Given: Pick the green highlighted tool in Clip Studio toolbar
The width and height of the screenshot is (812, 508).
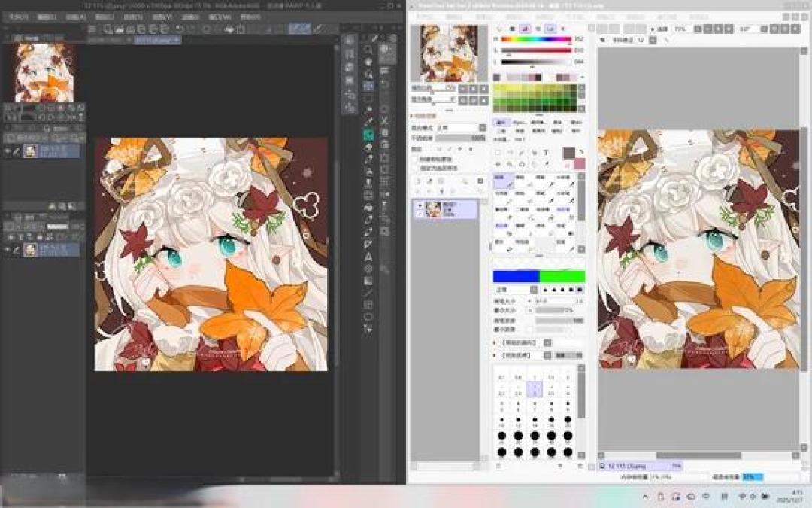Looking at the screenshot, I should click(x=368, y=135).
